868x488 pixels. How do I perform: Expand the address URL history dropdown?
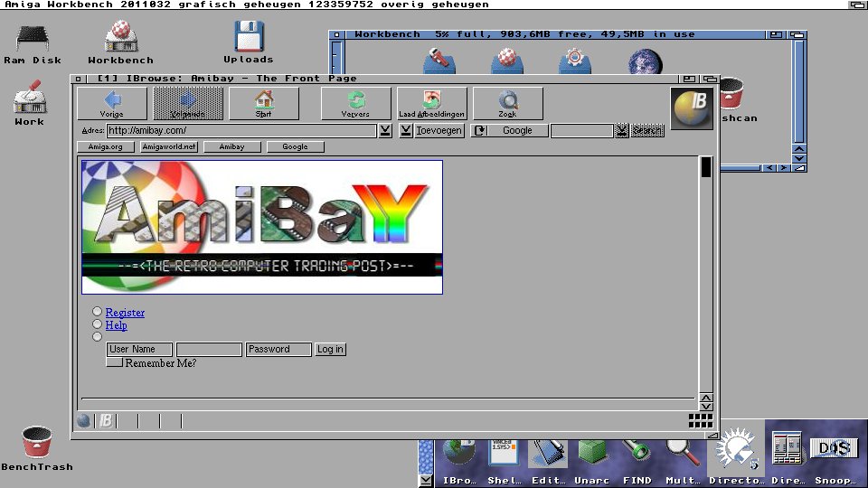tap(385, 130)
